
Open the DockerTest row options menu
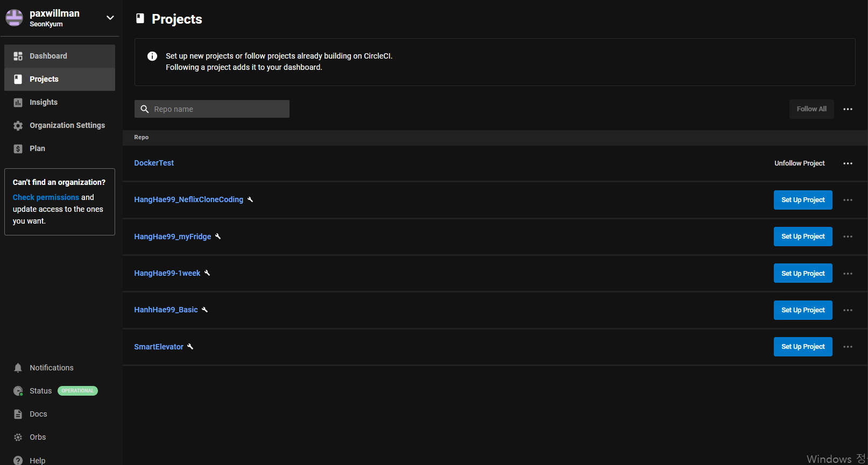[x=848, y=163]
